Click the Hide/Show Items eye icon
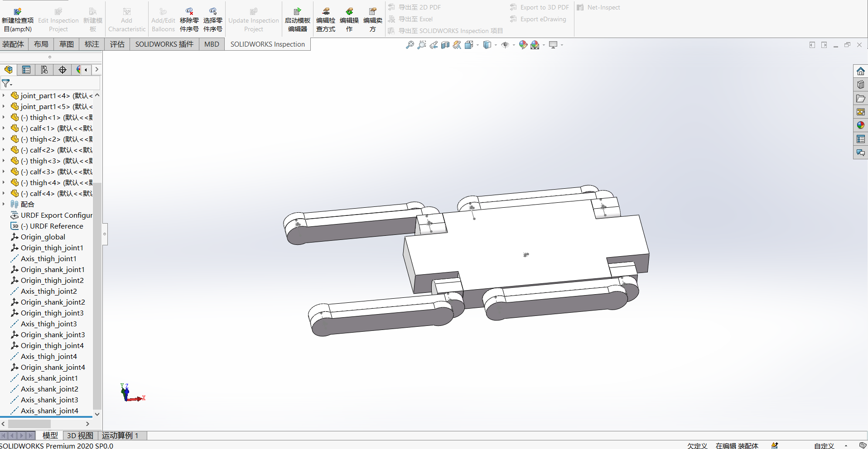Screen dimensions: 868x449 505,45
